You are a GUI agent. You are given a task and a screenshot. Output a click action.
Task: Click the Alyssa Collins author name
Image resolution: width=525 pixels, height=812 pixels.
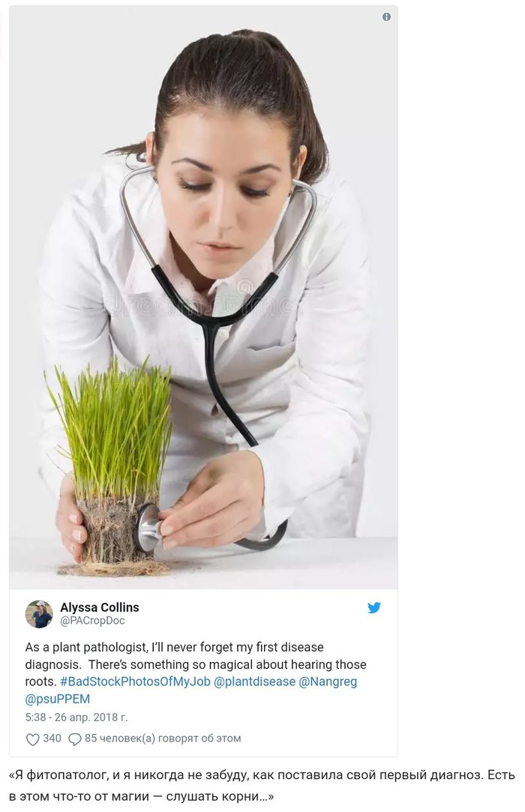point(100,607)
